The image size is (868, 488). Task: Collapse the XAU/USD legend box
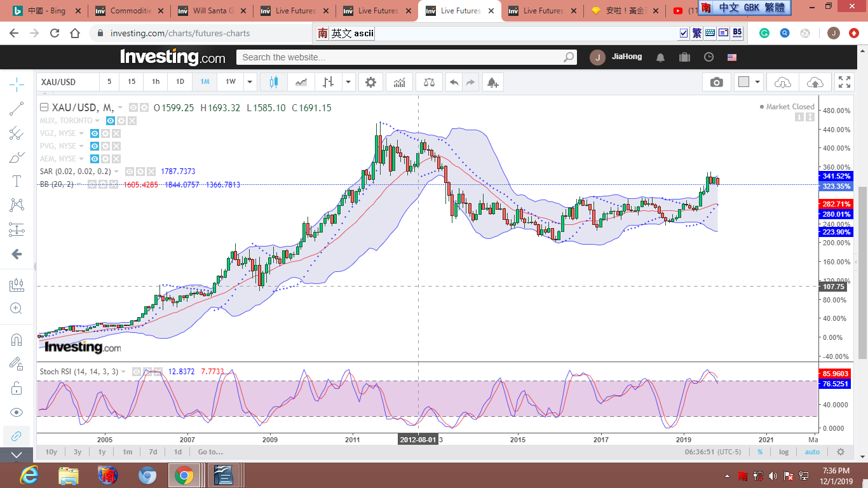(x=44, y=108)
